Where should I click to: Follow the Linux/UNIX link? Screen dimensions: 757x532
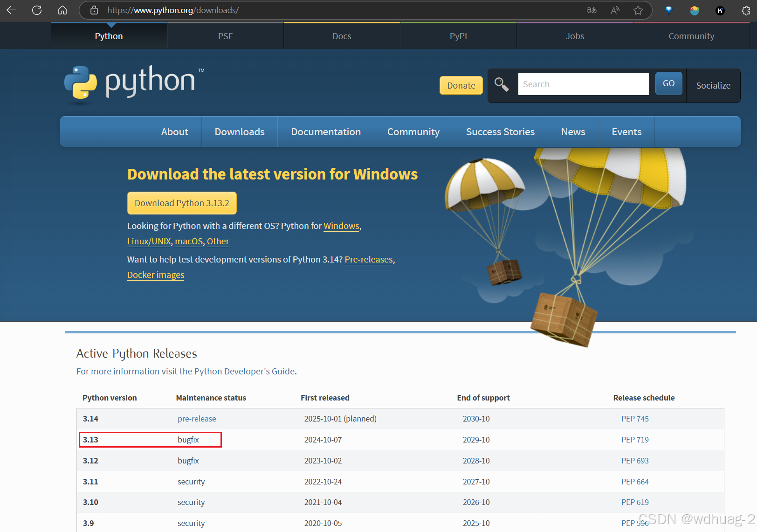click(149, 242)
